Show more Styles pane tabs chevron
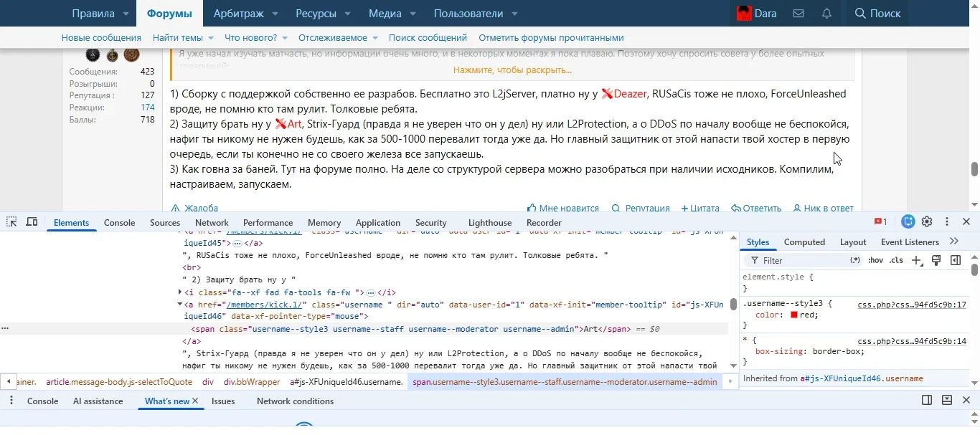Image resolution: width=980 pixels, height=435 pixels. click(x=954, y=242)
